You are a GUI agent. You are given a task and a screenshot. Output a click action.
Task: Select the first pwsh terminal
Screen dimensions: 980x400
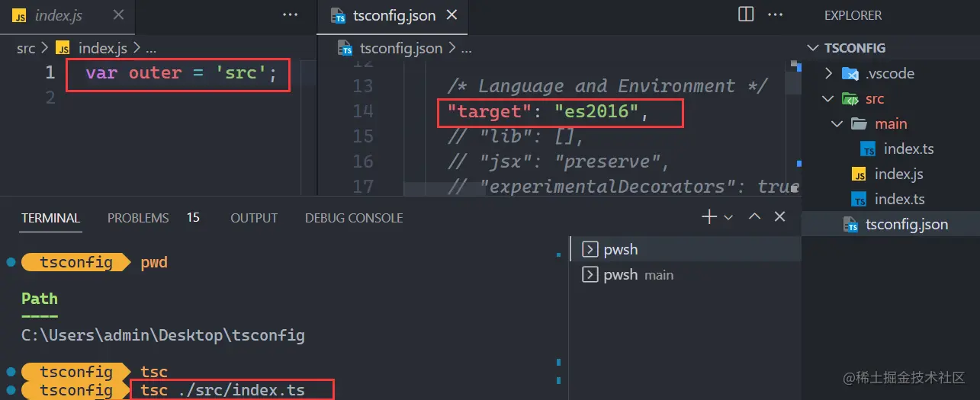[686, 249]
